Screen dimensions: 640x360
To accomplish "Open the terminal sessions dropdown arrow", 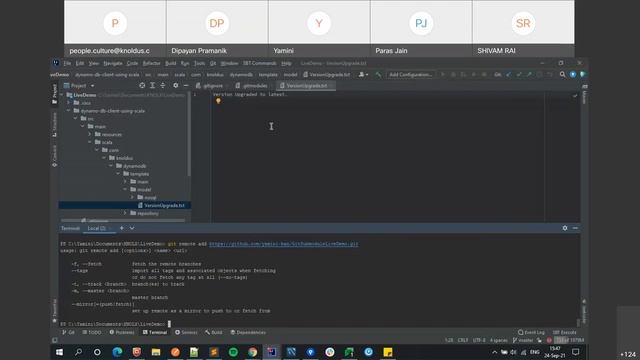I will (x=132, y=228).
